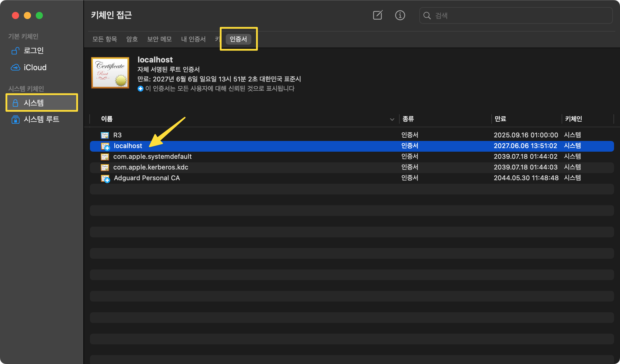Open the 보안 메모 tab
Screen dimensions: 620x364
tap(159, 39)
